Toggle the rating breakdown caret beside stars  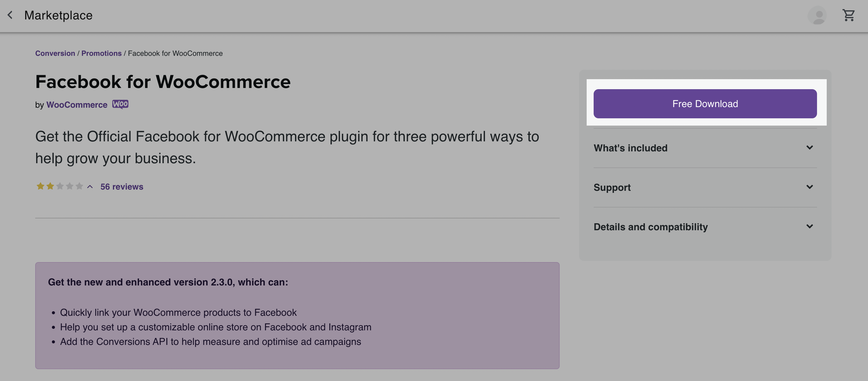90,187
